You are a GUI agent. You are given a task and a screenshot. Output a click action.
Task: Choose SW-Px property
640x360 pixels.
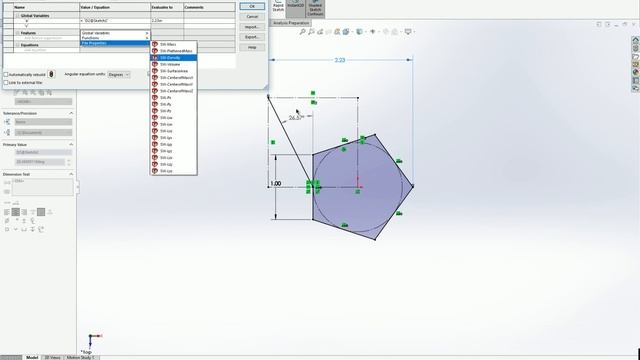pyautogui.click(x=174, y=98)
